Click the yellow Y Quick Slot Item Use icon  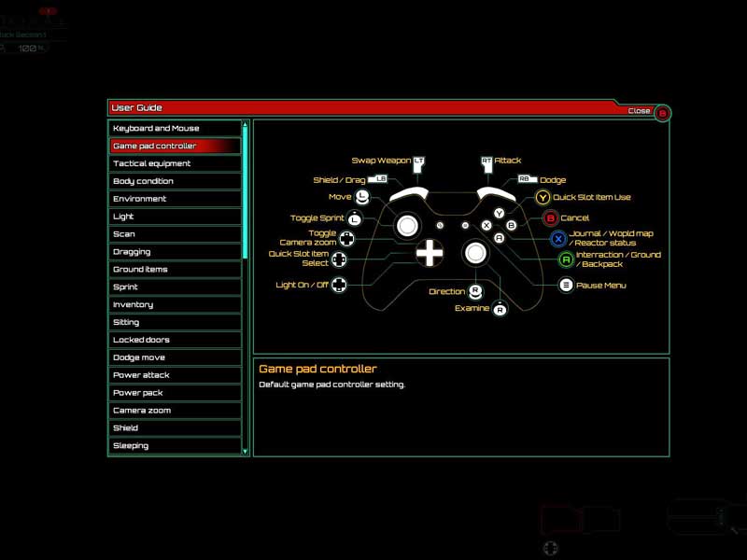(x=543, y=198)
